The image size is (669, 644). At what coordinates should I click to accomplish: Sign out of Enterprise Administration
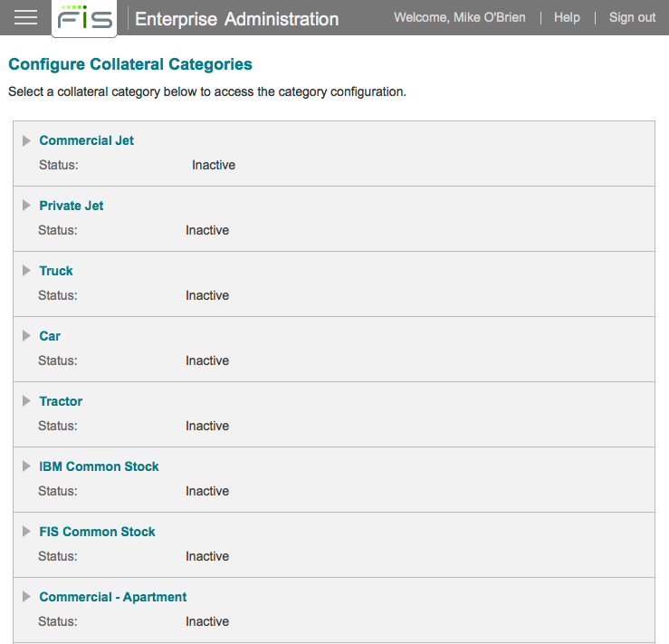click(x=632, y=17)
